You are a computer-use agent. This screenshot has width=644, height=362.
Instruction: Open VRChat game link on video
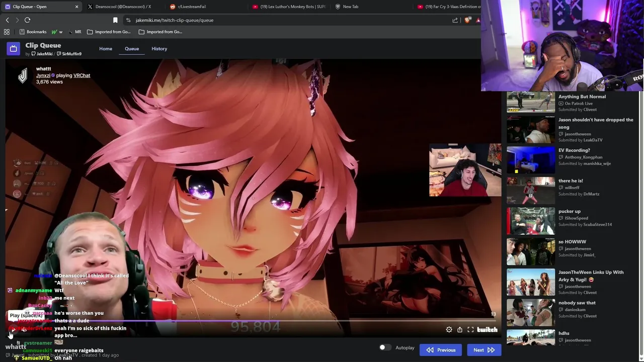pyautogui.click(x=82, y=75)
